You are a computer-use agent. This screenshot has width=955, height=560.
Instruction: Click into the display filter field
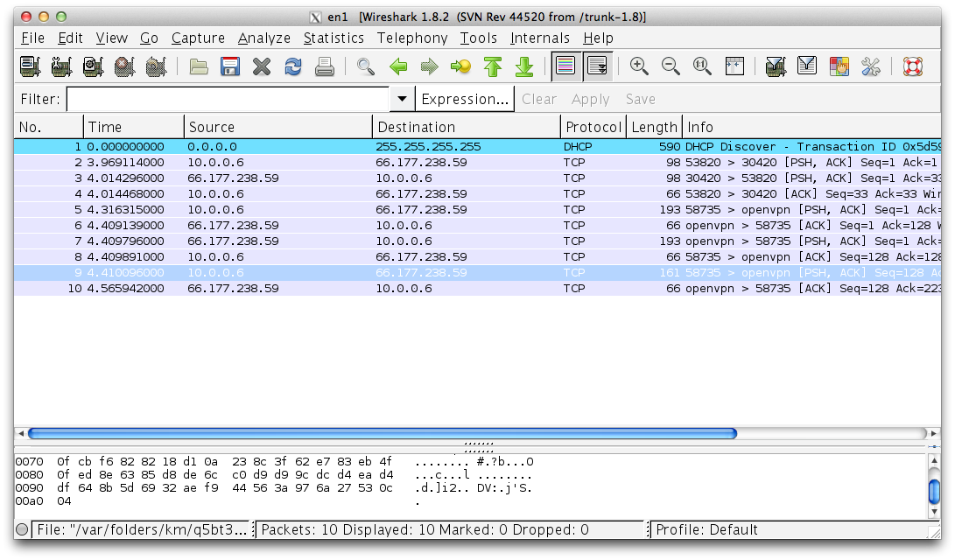click(228, 99)
